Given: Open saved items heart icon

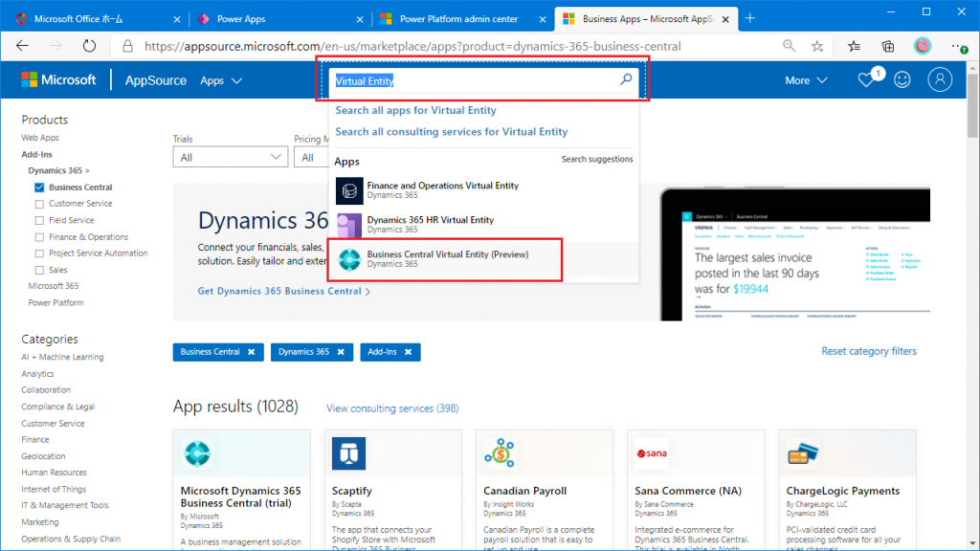Looking at the screenshot, I should tap(866, 80).
